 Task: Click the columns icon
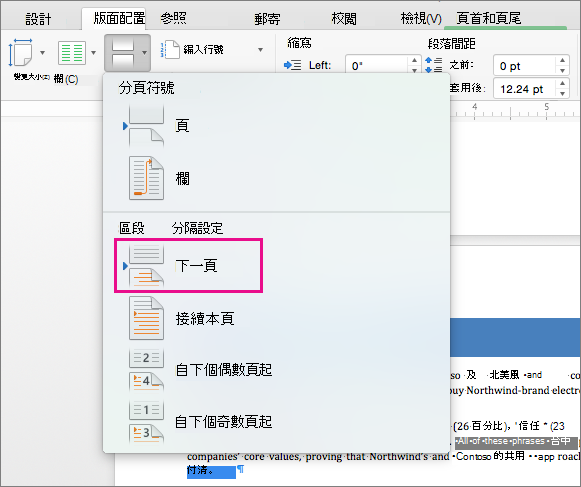point(72,53)
